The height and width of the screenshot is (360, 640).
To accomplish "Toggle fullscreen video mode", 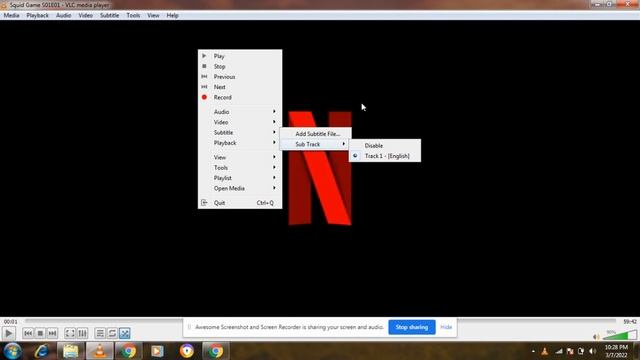I will pyautogui.click(x=70, y=333).
